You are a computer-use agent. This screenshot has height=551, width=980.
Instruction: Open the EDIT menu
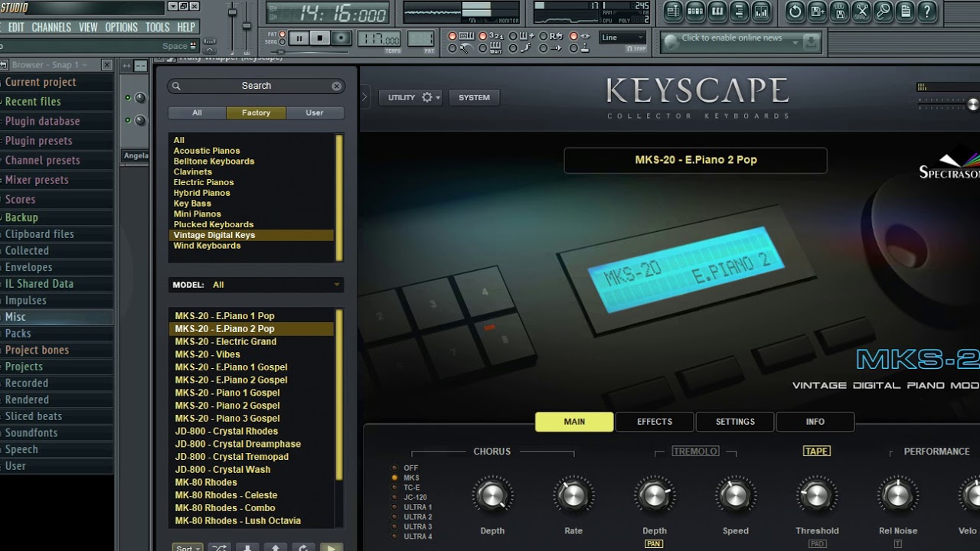[16, 27]
